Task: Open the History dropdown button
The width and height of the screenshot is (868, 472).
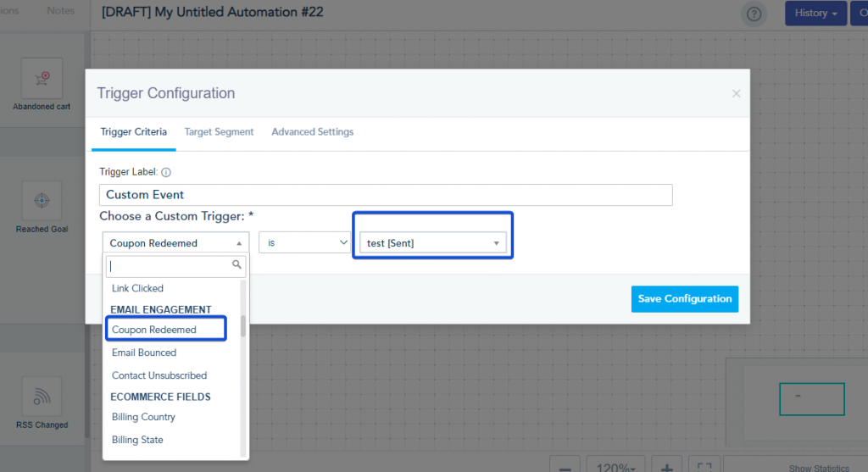Action: [x=815, y=13]
